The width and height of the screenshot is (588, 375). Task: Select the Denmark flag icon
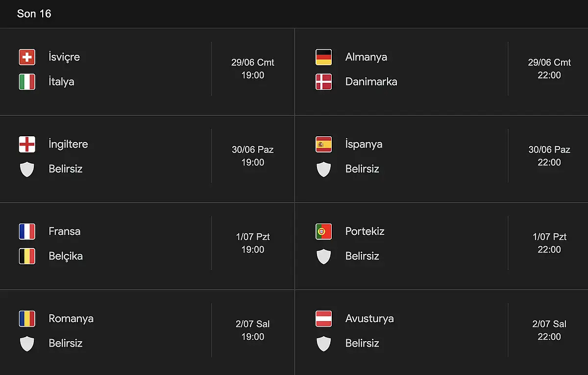coord(323,82)
